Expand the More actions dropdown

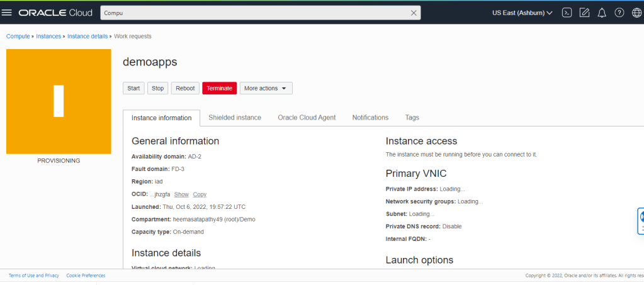point(266,88)
